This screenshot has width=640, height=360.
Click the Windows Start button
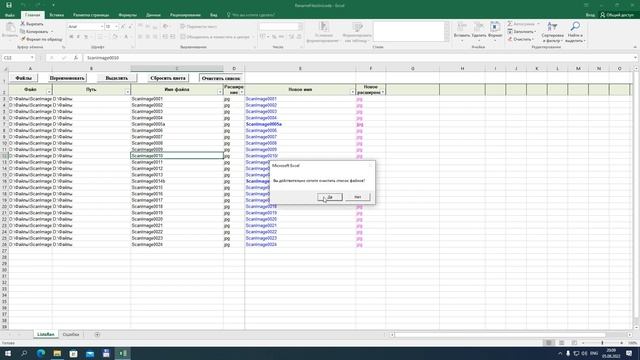click(8, 353)
